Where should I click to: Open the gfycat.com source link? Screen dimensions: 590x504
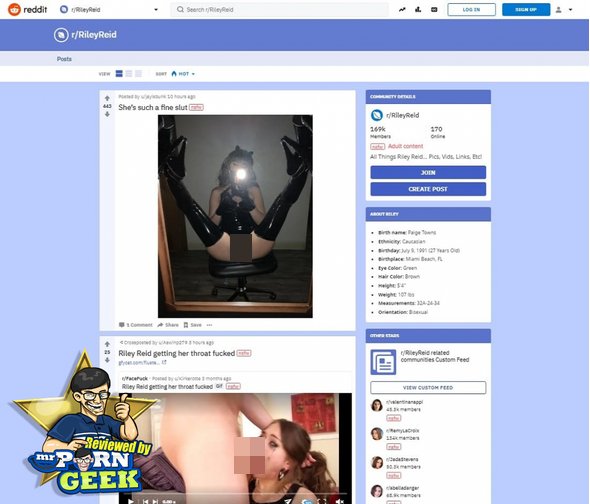click(x=139, y=362)
